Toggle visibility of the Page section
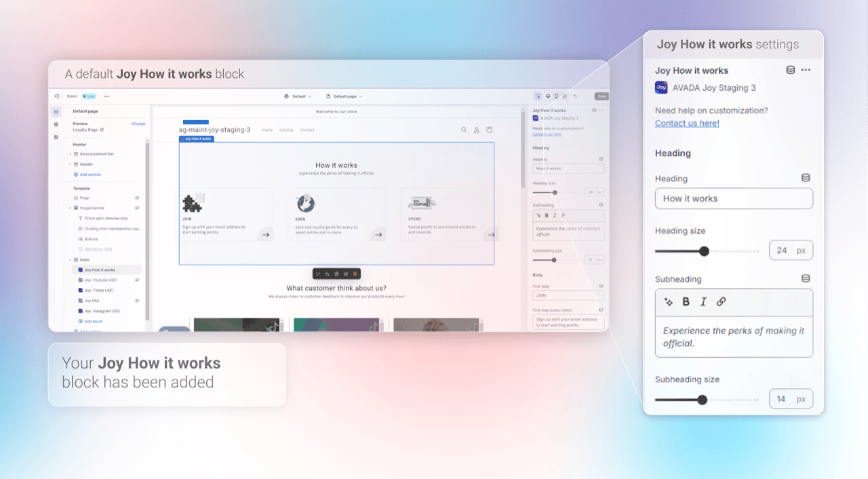The width and height of the screenshot is (868, 479). tap(137, 198)
